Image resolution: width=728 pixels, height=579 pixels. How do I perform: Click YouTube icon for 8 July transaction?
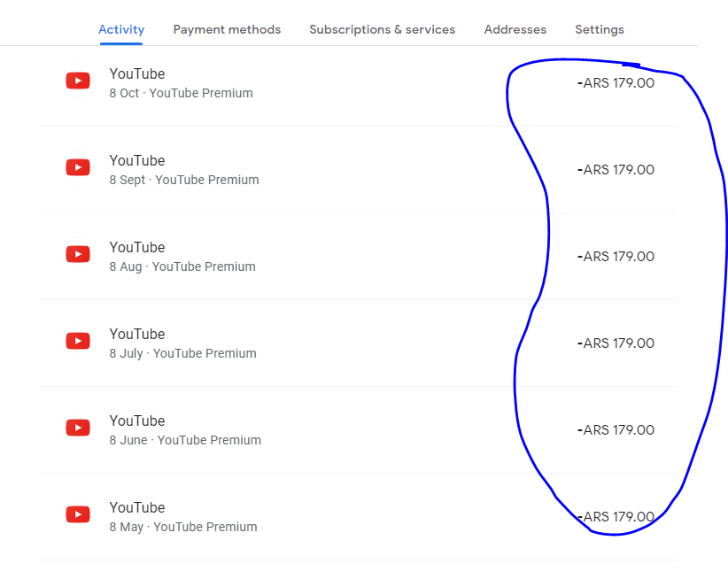click(x=78, y=341)
